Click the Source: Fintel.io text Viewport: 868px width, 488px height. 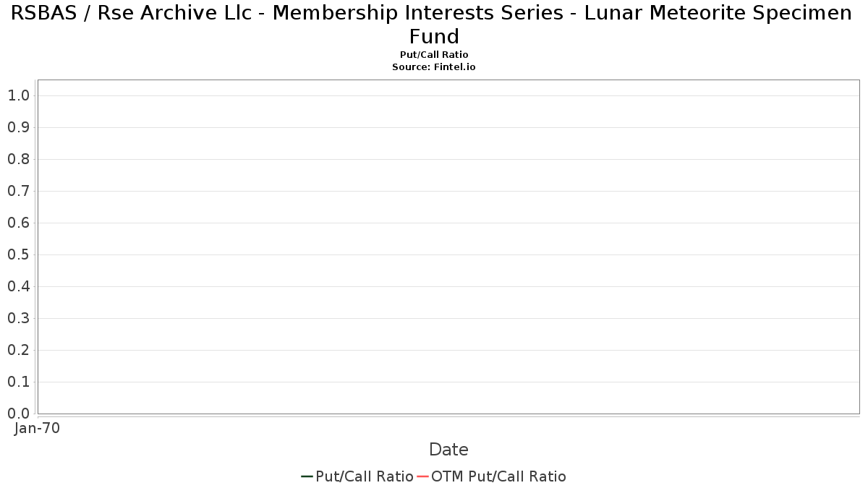coord(434,67)
